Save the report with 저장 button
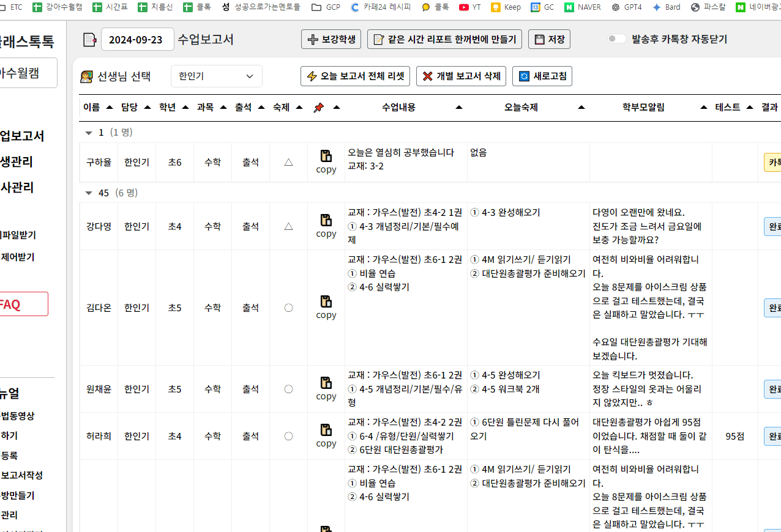781x532 pixels. [550, 39]
